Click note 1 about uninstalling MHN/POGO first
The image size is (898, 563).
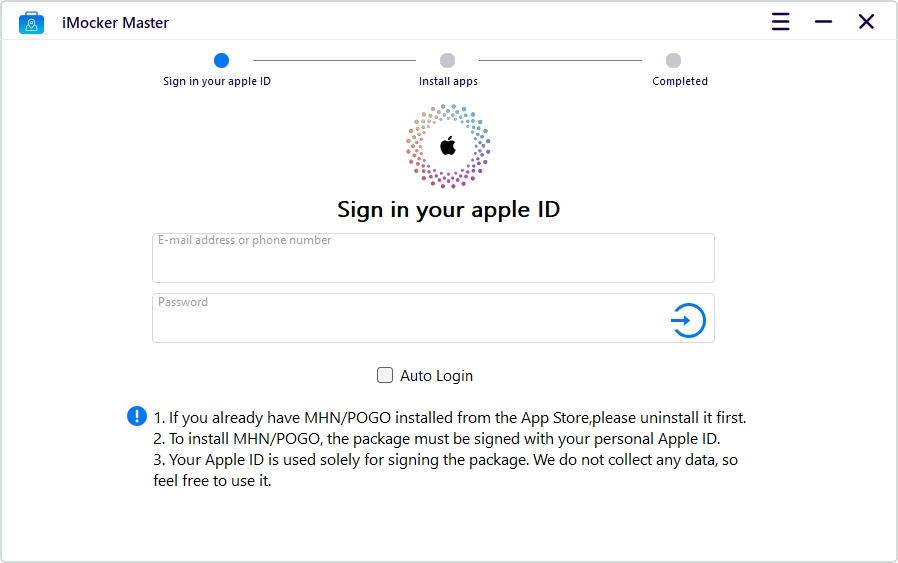(450, 418)
